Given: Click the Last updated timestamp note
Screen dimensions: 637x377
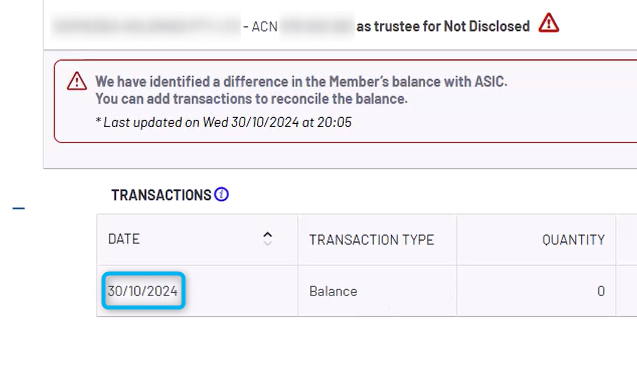Looking at the screenshot, I should tap(223, 122).
